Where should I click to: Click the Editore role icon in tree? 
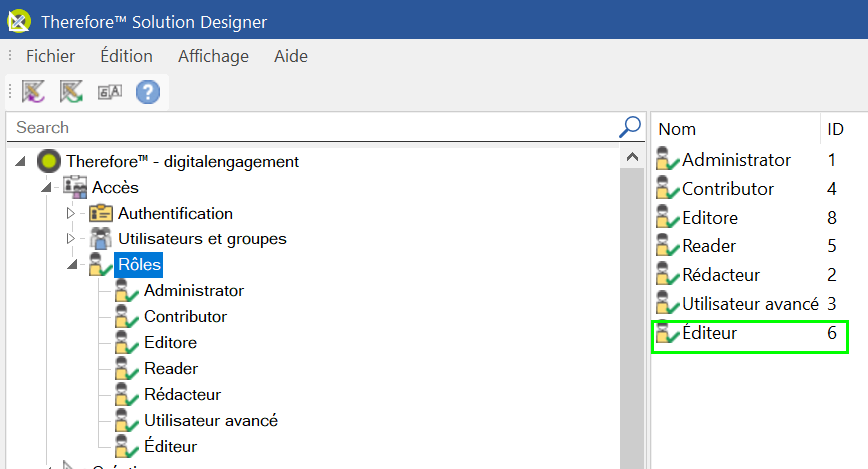(126, 343)
